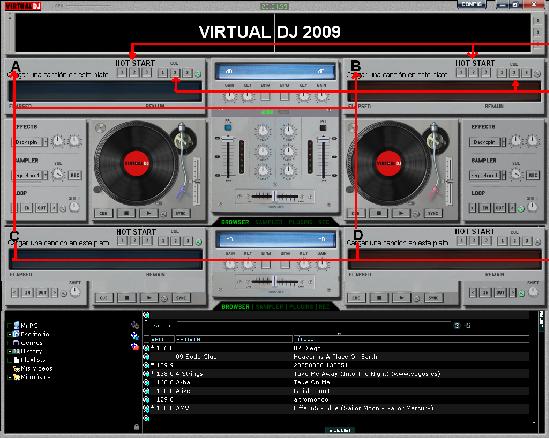Click the top side icon beside the folder tree

(x=134, y=325)
